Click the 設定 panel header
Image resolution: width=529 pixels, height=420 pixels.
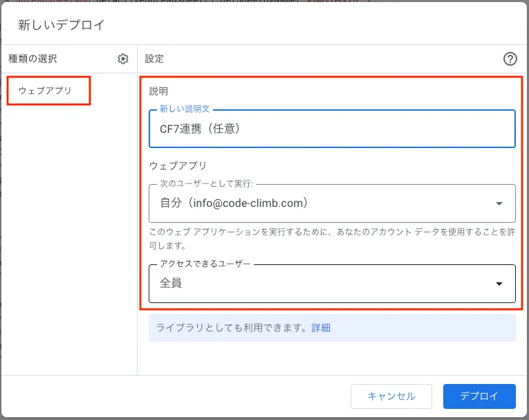154,59
